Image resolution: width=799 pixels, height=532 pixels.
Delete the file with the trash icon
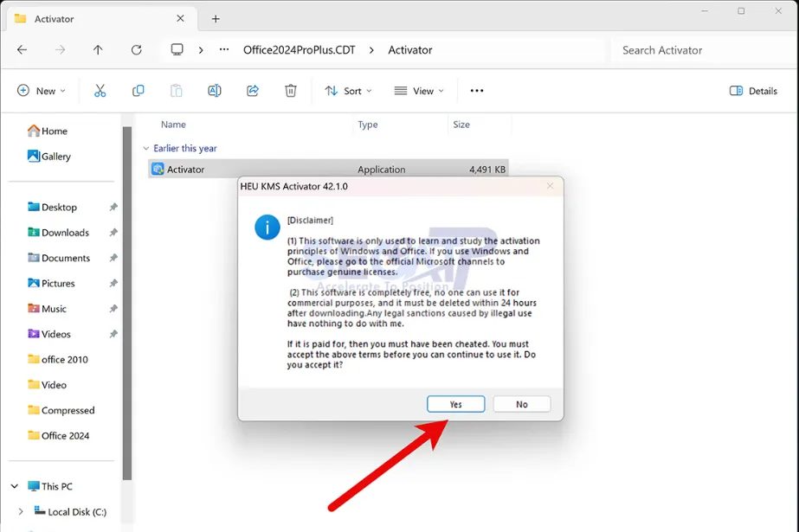290,90
